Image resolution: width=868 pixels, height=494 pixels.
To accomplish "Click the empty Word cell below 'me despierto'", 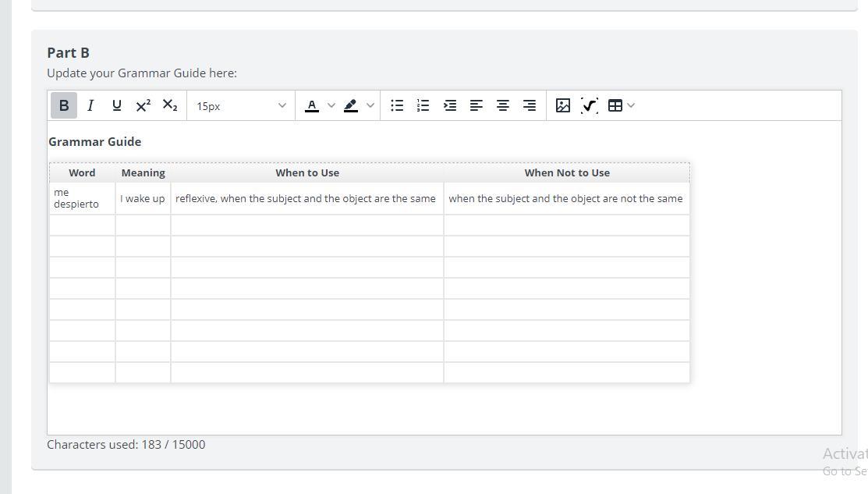I will 82,226.
